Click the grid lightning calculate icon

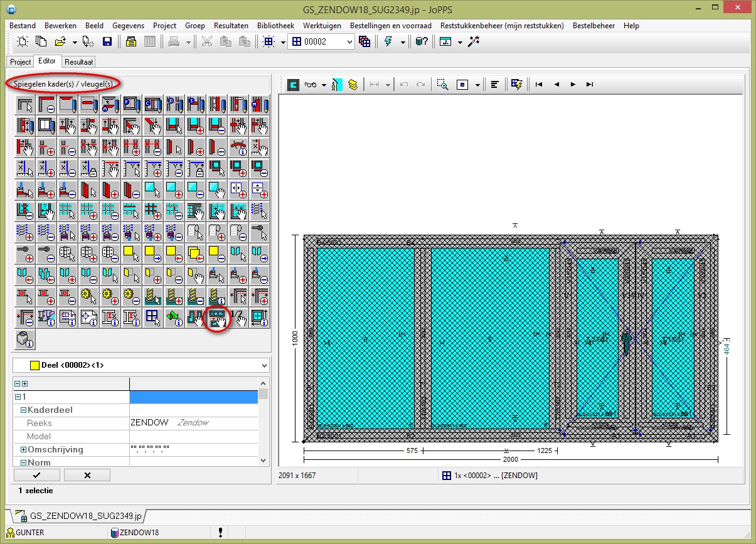(517, 84)
